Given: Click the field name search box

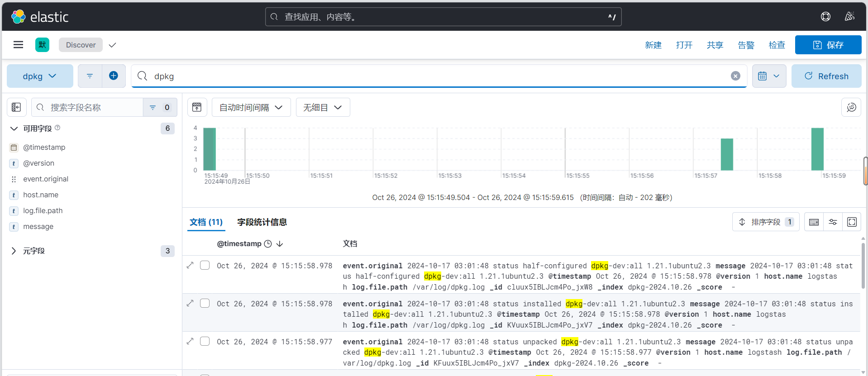Looking at the screenshot, I should tap(87, 107).
